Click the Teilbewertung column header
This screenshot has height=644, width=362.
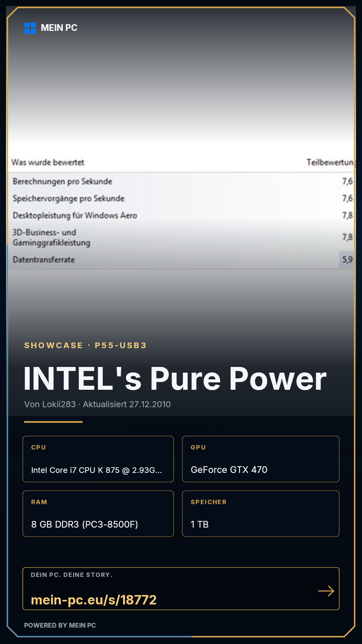[330, 162]
